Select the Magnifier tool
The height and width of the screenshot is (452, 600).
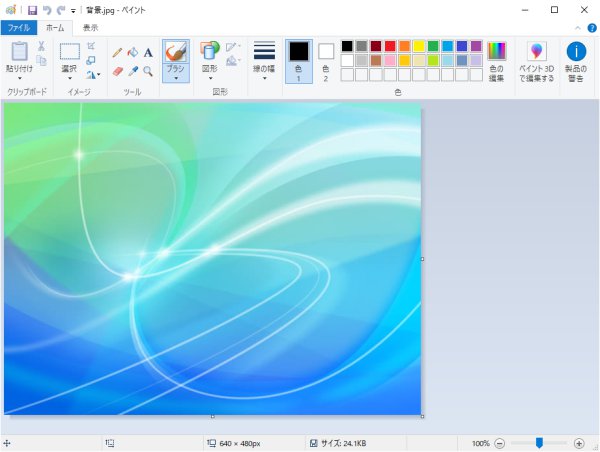coord(148,71)
